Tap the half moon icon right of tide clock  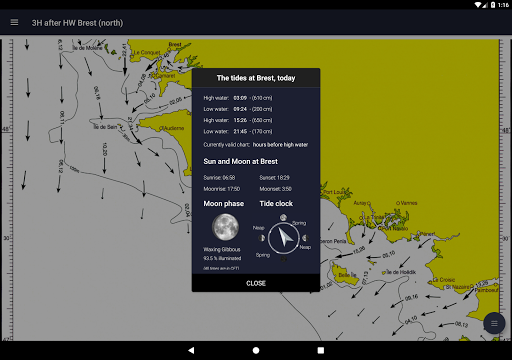pos(305,238)
